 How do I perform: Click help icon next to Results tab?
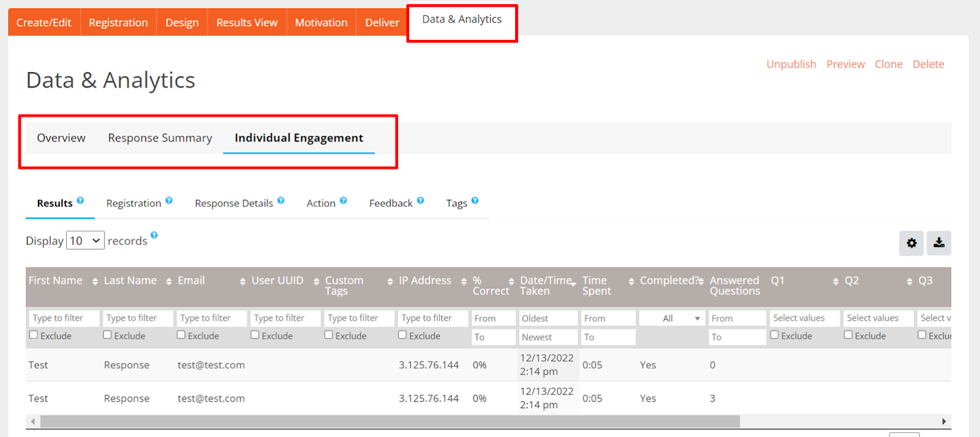(80, 200)
